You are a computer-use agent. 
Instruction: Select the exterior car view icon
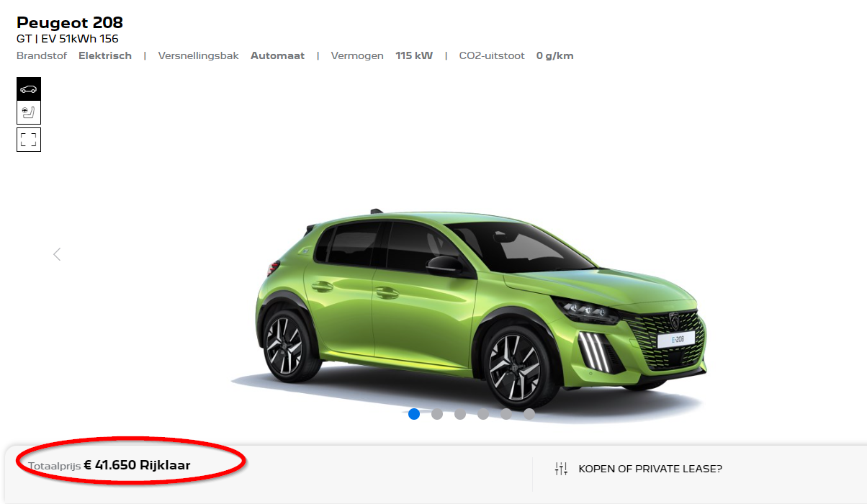tap(29, 89)
